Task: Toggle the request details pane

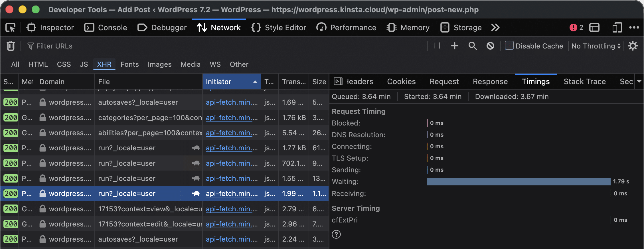Action: tap(338, 82)
